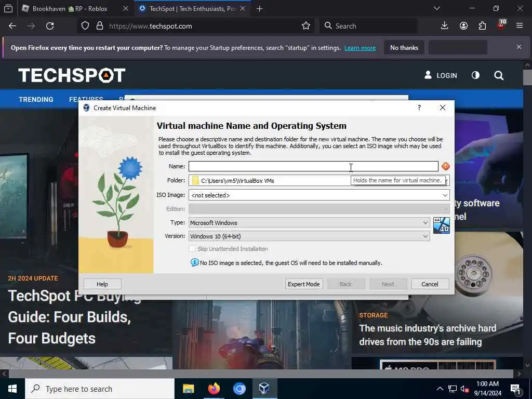
Task: Click the taskbar clock showing 1:00 AM
Action: pyautogui.click(x=487, y=389)
